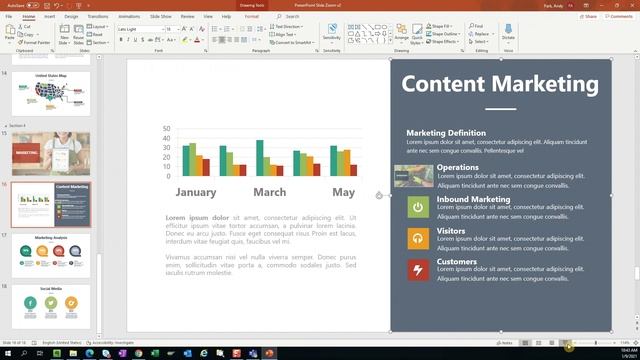
Task: Open the Change Case dropdown
Action: click(171, 40)
